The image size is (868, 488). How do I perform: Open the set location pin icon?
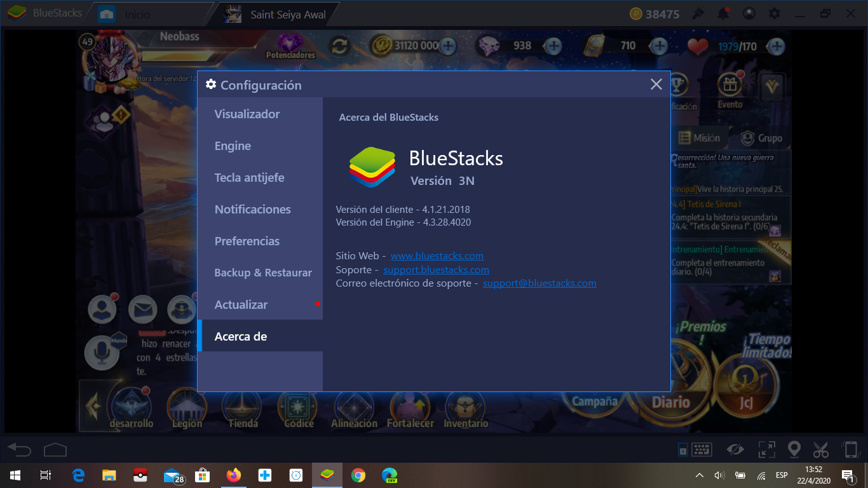pos(794,450)
